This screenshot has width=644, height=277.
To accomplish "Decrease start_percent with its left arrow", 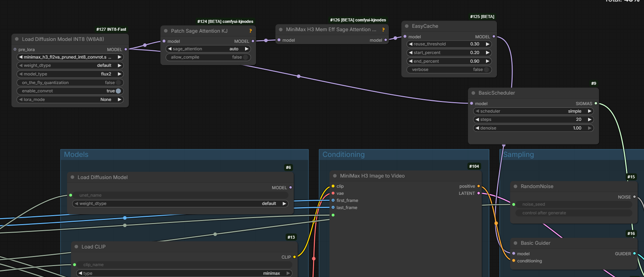I will (x=411, y=53).
